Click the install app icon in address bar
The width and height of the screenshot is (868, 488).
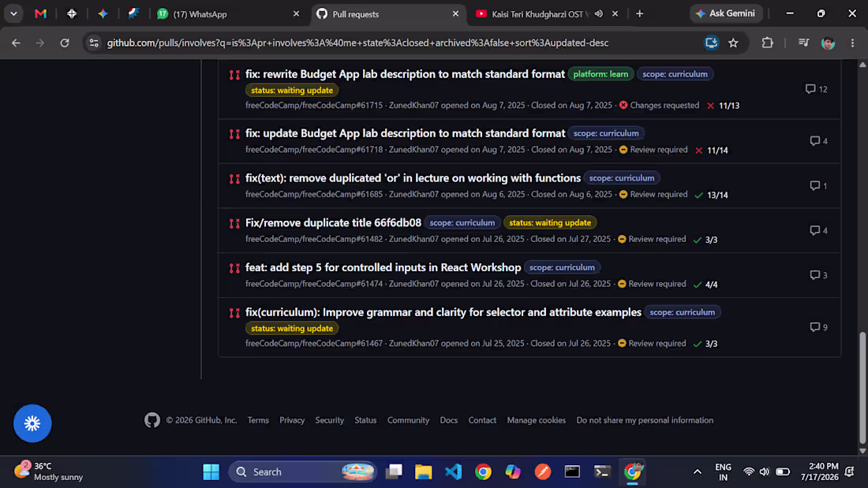pos(711,43)
